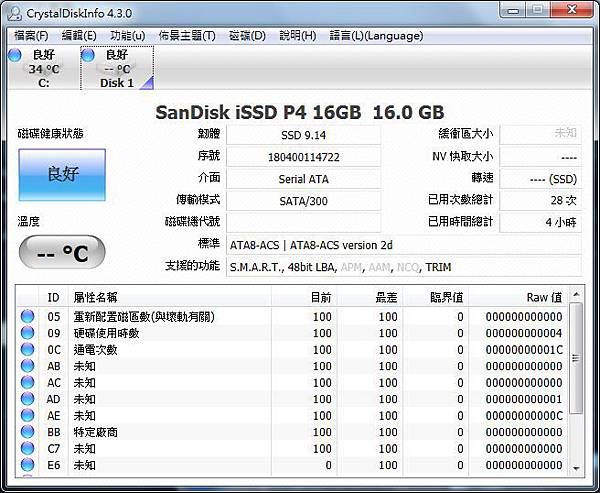The width and height of the screenshot is (600, 493).
Task: Click the 最差 column header
Action: click(370, 297)
